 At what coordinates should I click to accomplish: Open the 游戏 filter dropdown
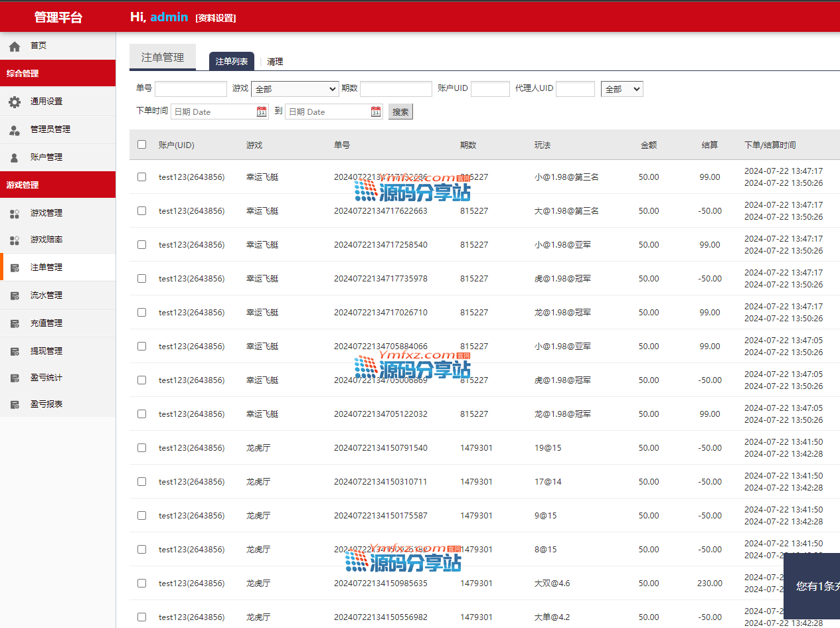click(295, 89)
